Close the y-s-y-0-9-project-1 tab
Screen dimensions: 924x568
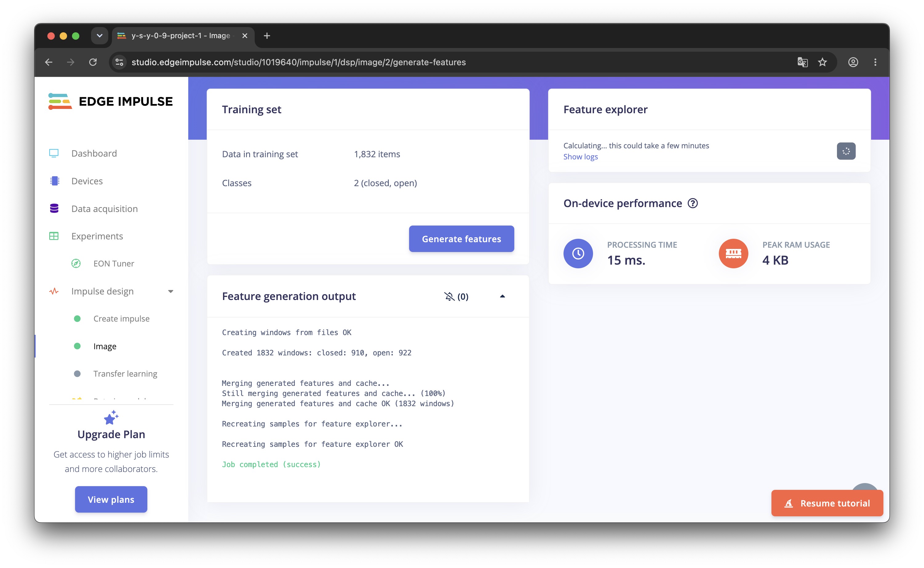245,36
